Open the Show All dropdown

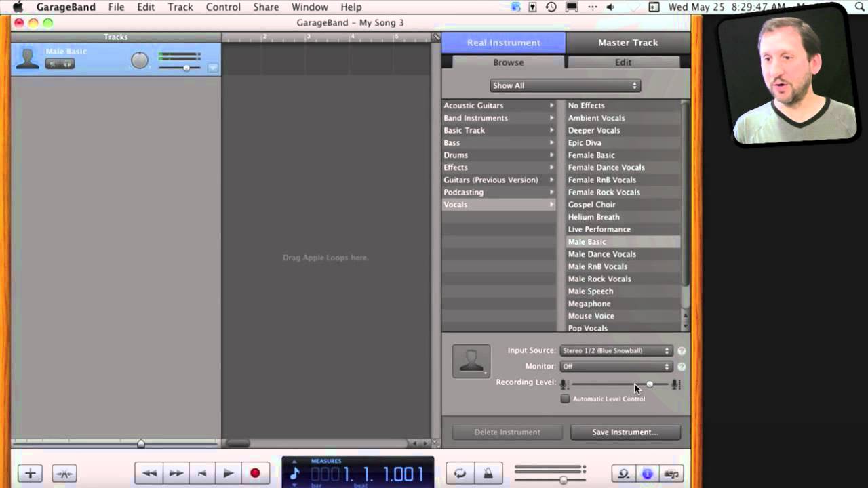click(565, 85)
